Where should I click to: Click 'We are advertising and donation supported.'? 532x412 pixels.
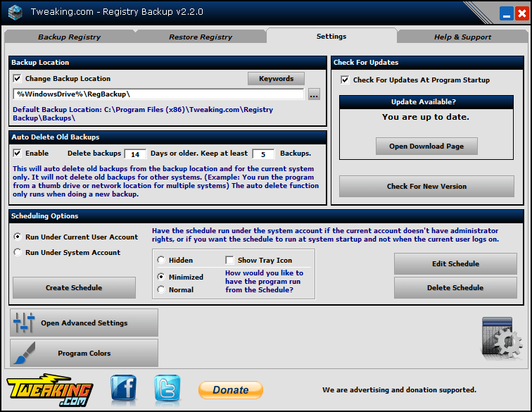tap(399, 389)
